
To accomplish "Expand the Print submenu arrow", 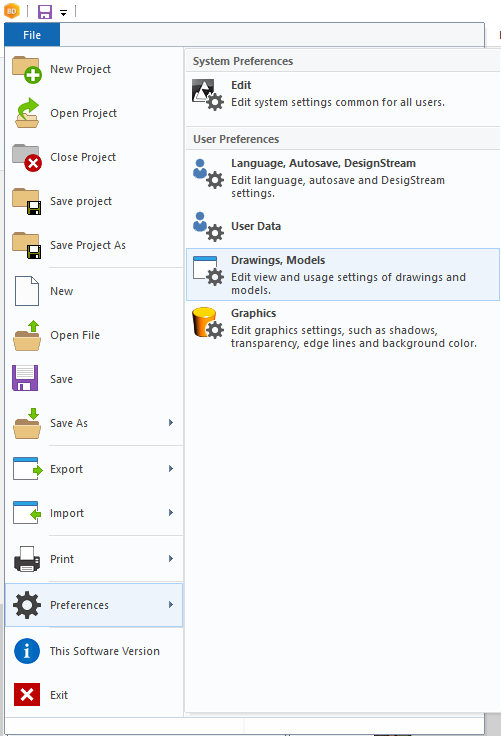I will [x=171, y=559].
